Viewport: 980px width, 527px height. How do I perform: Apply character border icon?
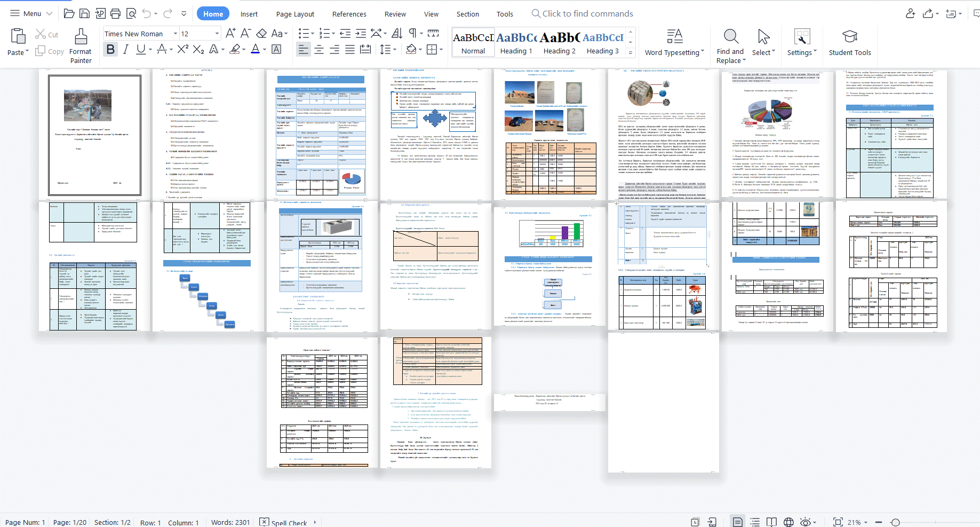(x=276, y=49)
